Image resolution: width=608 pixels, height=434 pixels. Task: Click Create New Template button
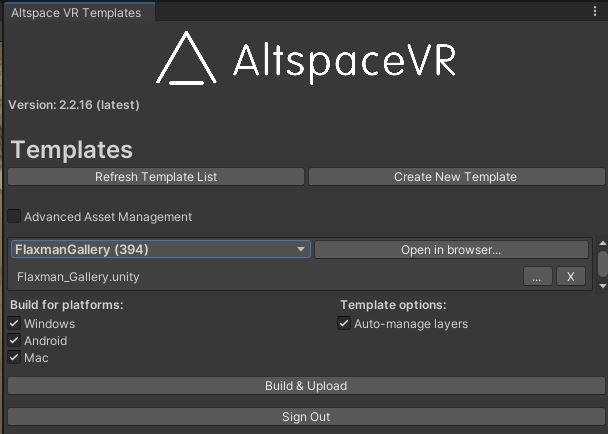pos(455,177)
